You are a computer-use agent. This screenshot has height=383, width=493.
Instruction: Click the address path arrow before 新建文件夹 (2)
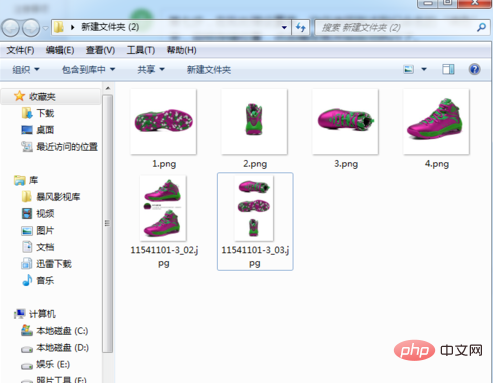[x=72, y=27]
